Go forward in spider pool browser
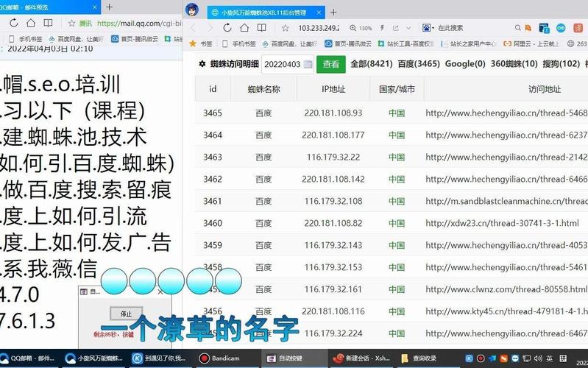 [x=210, y=28]
